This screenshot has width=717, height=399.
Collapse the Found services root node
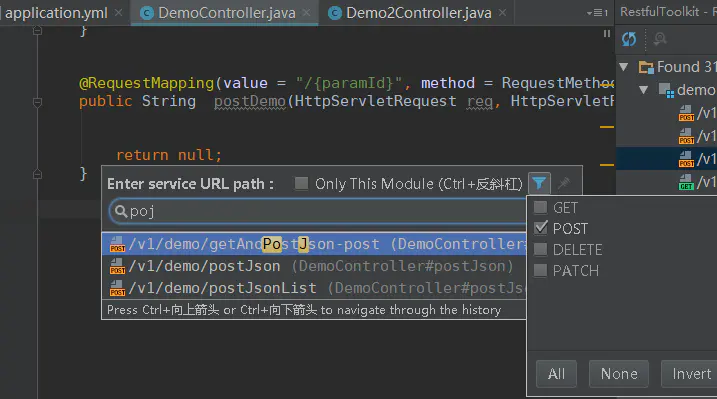pyautogui.click(x=623, y=67)
